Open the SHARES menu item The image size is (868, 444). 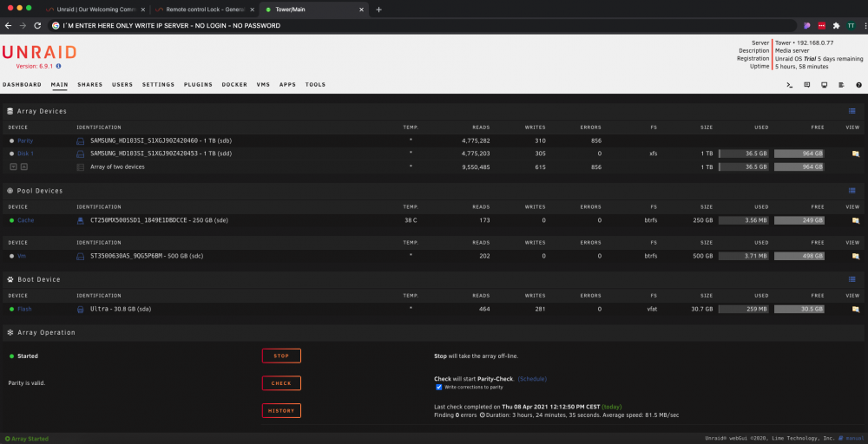[x=89, y=85]
